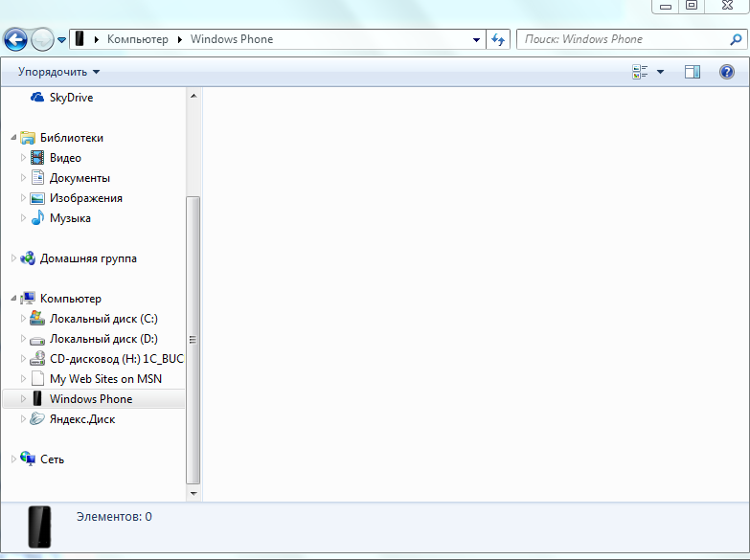This screenshot has width=750, height=560.
Task: Refresh the Windows Phone folder
Action: click(498, 39)
